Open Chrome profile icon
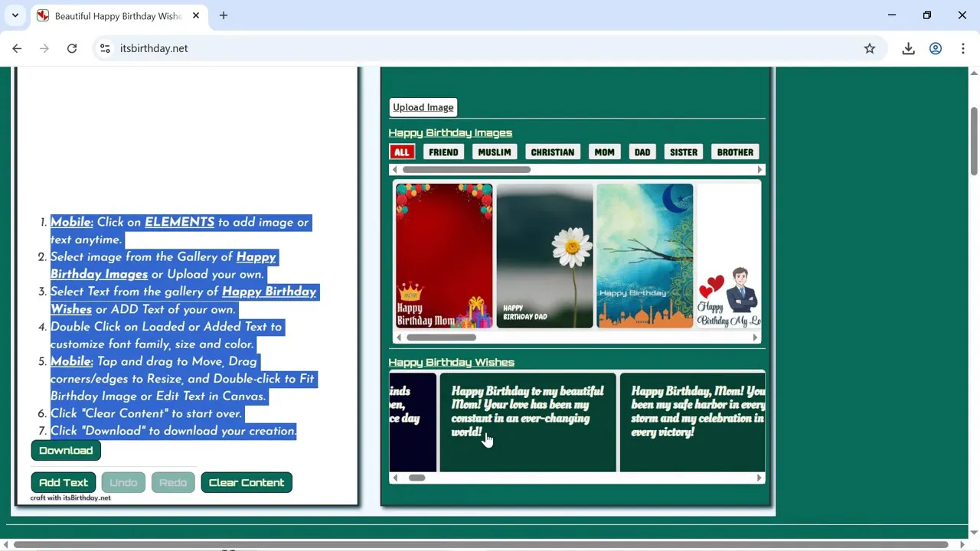This screenshot has height=551, width=980. [936, 48]
